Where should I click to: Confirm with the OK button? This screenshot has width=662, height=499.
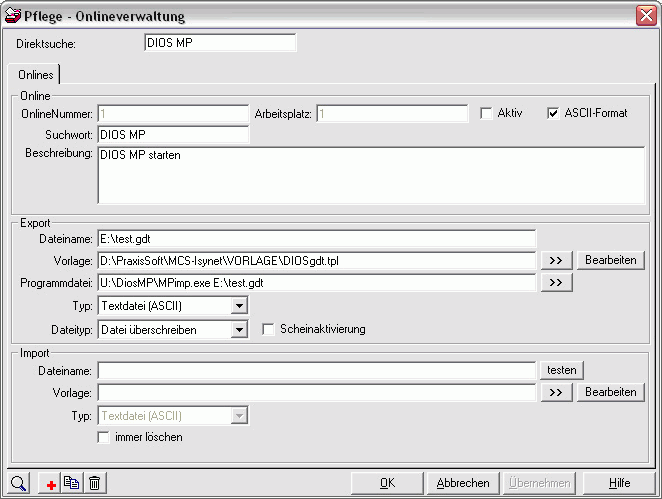(387, 483)
